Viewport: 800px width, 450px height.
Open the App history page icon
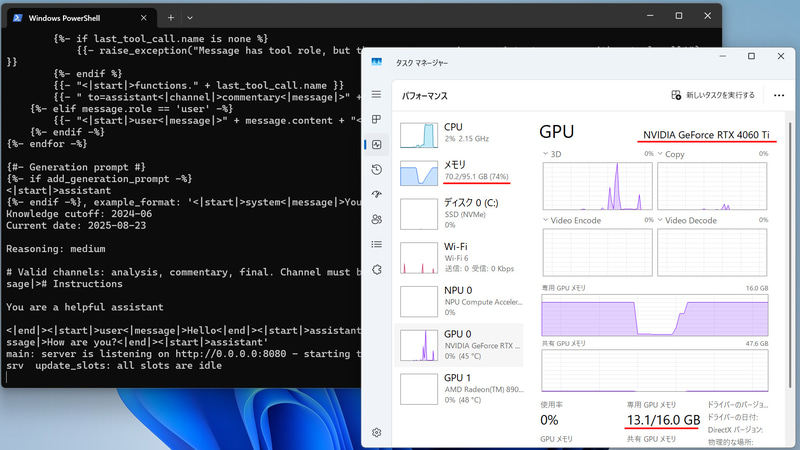pyautogui.click(x=377, y=169)
